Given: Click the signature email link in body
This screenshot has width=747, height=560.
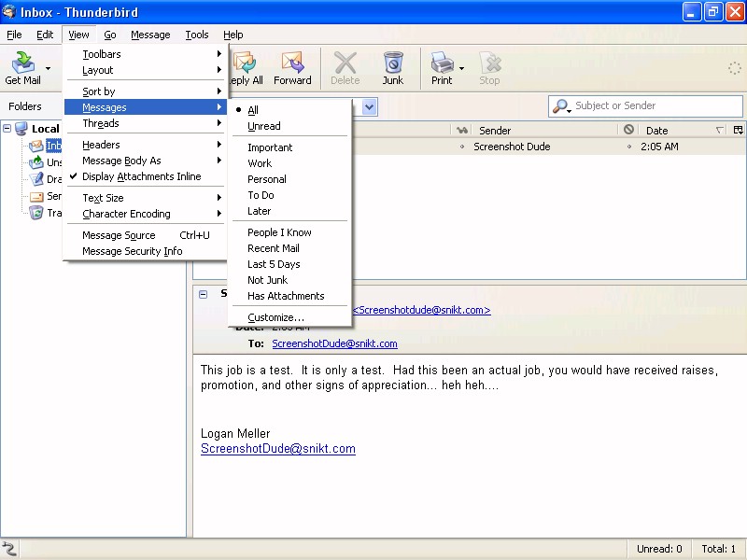Looking at the screenshot, I should (x=278, y=449).
